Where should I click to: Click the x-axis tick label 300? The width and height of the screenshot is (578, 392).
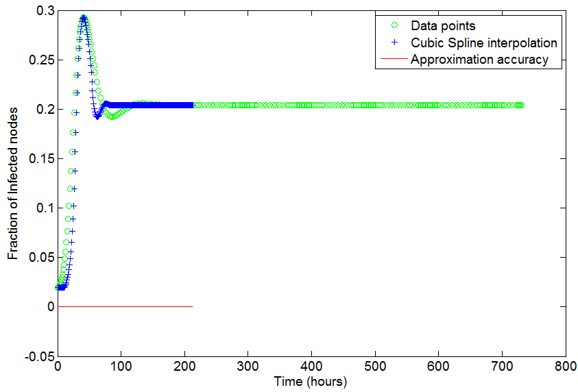248,366
